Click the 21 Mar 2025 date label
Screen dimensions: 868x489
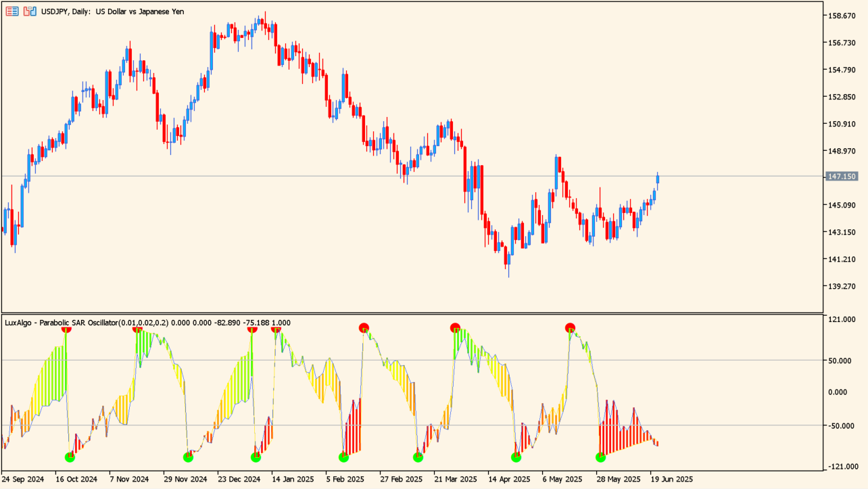pos(455,479)
